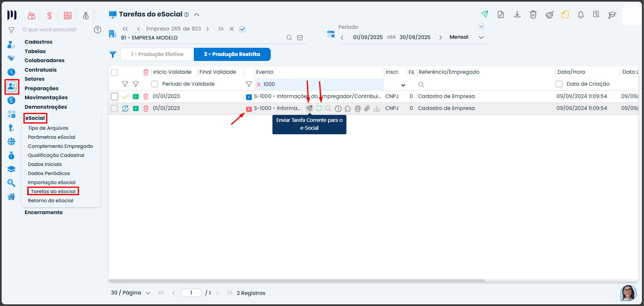Image resolution: width=644 pixels, height=306 pixels.
Task: Open the blue dollar coin sidebar module
Action: (11, 100)
